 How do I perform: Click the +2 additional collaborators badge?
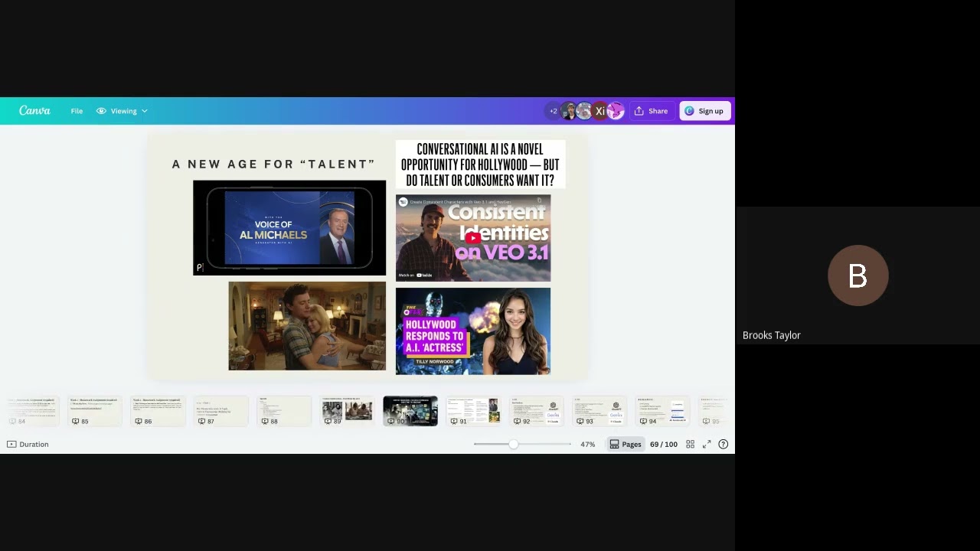tap(553, 111)
